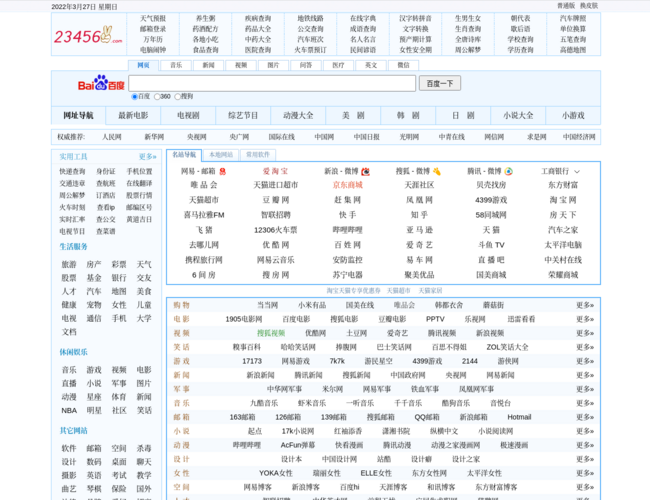Click the Baidu paw logo
Viewport: 650px width, 500px height.
(101, 83)
